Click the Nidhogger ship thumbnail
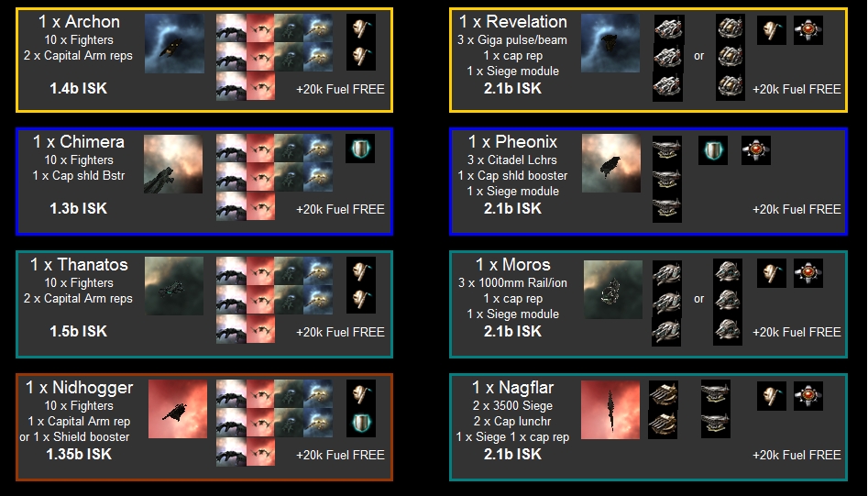The width and height of the screenshot is (868, 496). [178, 409]
